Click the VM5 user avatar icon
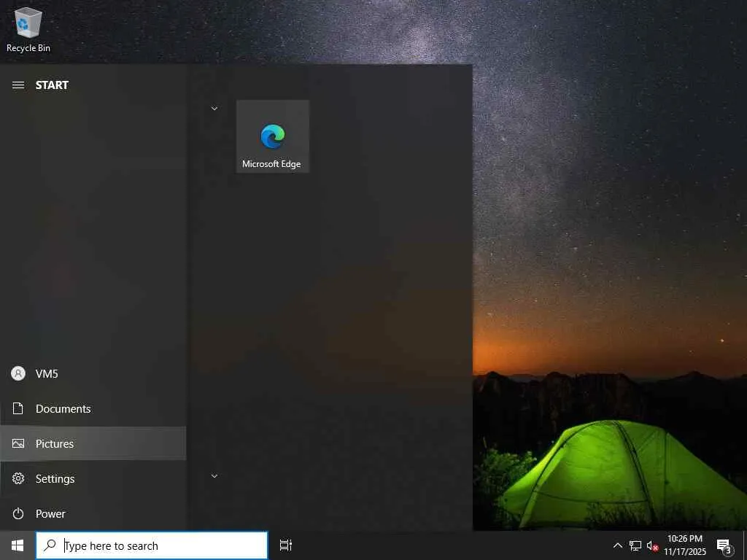The width and height of the screenshot is (747, 560). pyautogui.click(x=18, y=374)
